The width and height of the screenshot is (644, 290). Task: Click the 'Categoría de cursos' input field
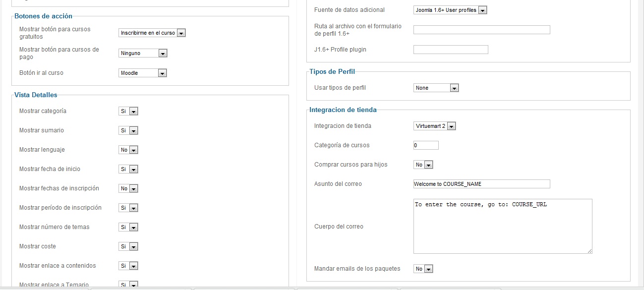pyautogui.click(x=426, y=146)
